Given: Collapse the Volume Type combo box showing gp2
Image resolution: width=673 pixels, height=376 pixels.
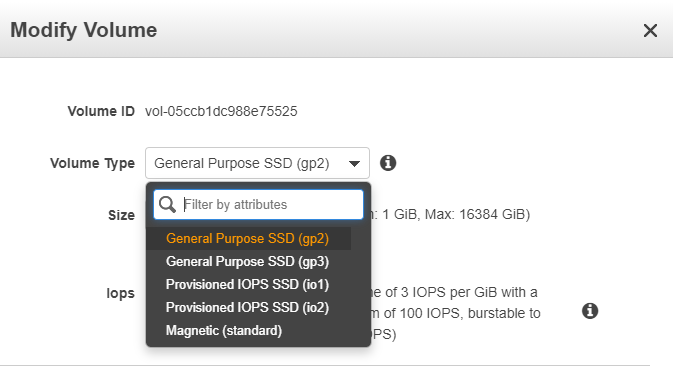Looking at the screenshot, I should click(257, 163).
